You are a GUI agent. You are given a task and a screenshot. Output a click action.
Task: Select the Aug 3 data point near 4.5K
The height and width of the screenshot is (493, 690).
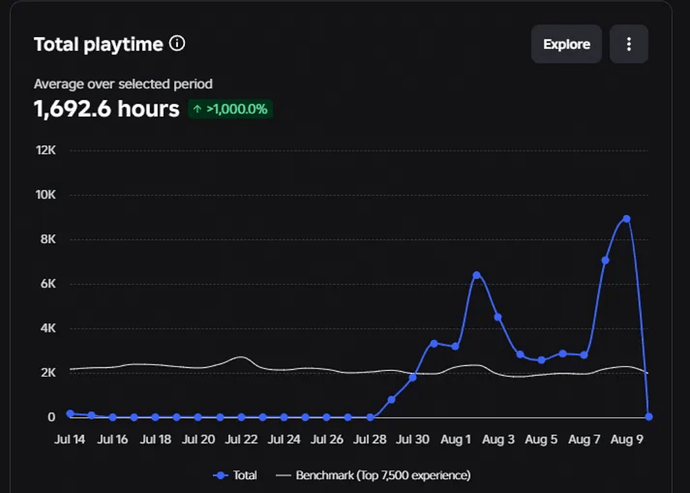pyautogui.click(x=498, y=317)
